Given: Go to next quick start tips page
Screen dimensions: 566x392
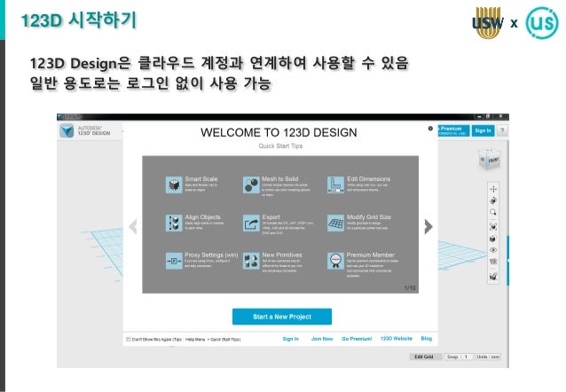Looking at the screenshot, I should tap(428, 227).
